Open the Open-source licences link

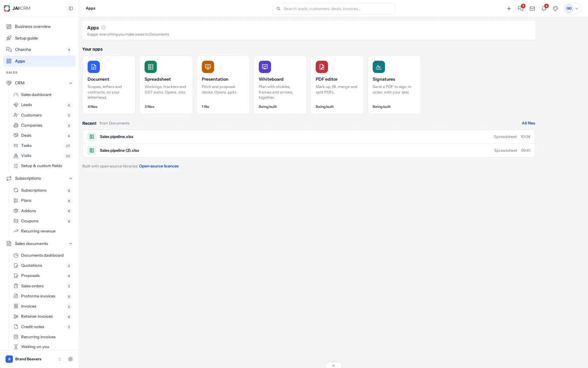tap(159, 166)
